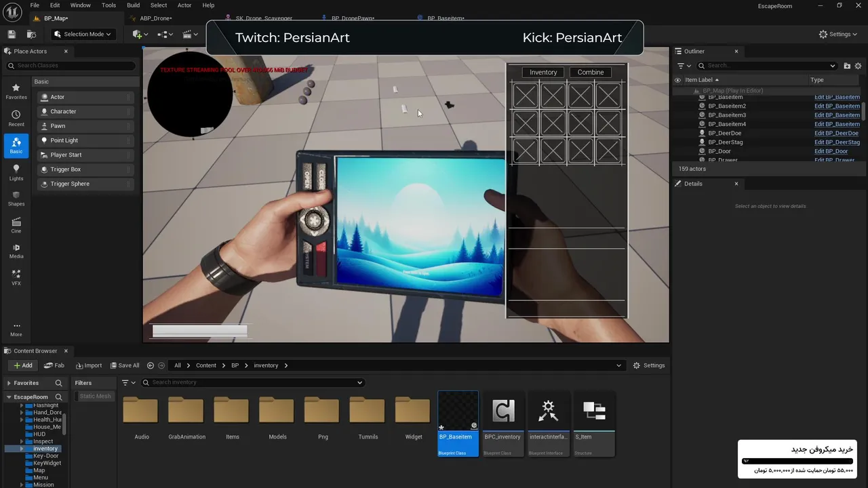Select the BP_Baseitem blueprint thumbnail

(458, 424)
